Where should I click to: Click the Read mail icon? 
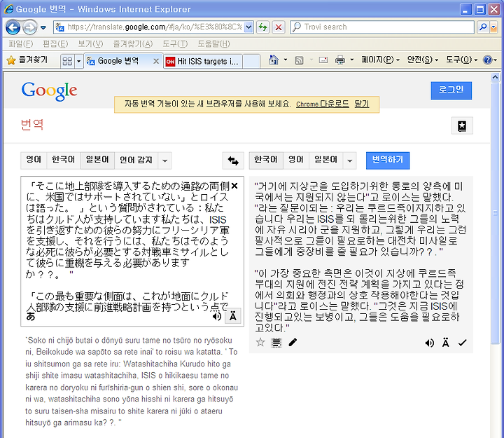(x=323, y=60)
